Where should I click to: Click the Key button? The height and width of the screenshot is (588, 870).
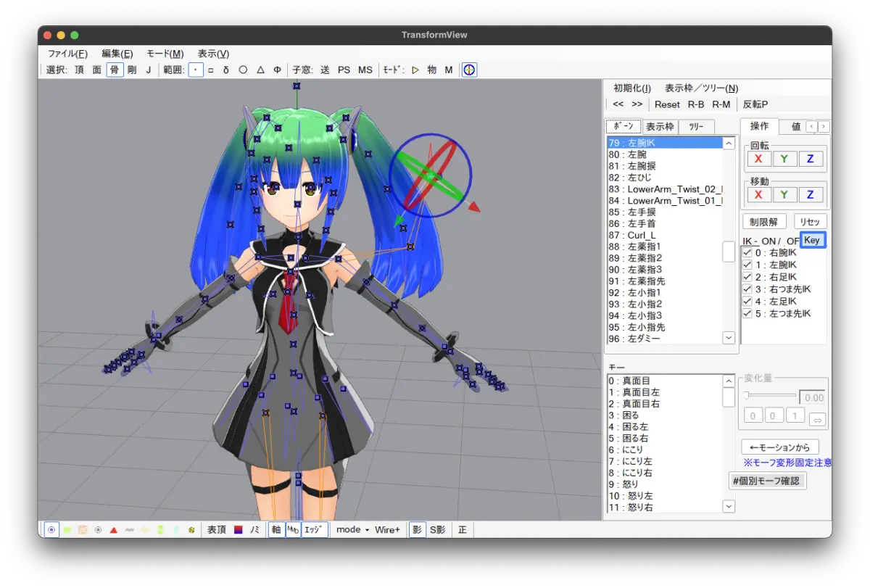pyautogui.click(x=813, y=240)
